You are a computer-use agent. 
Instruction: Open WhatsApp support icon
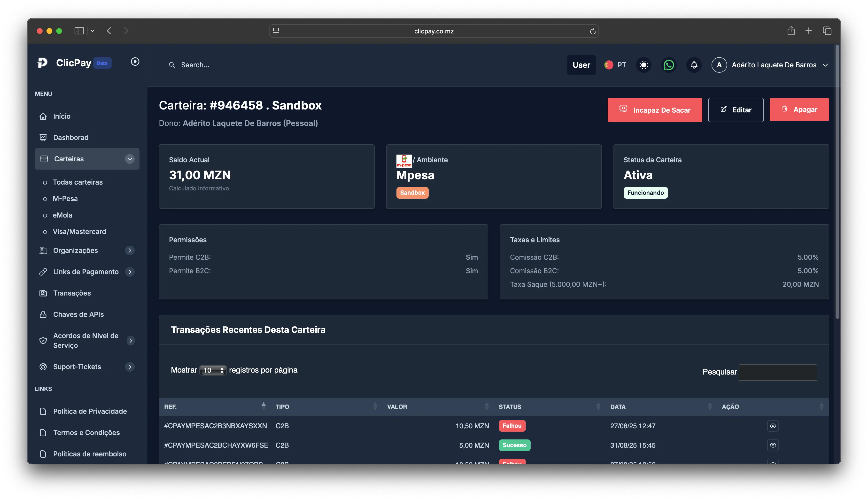[x=669, y=65]
